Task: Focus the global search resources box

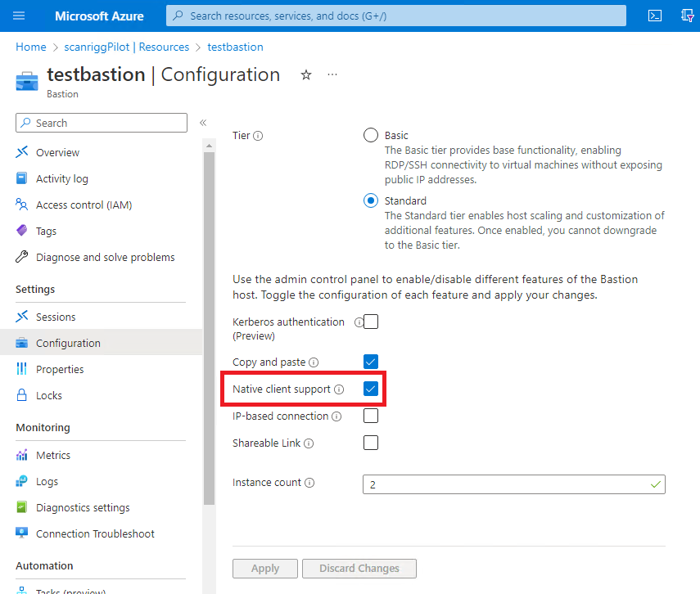Action: pyautogui.click(x=396, y=16)
